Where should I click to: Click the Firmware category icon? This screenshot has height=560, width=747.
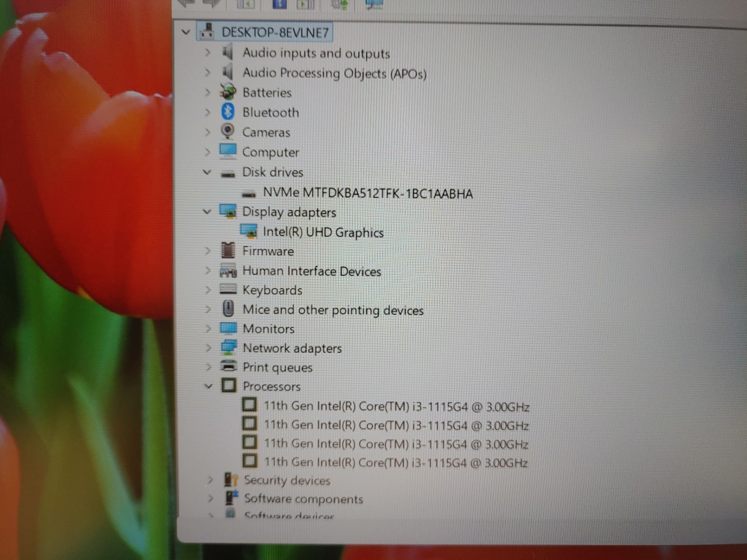pyautogui.click(x=228, y=250)
